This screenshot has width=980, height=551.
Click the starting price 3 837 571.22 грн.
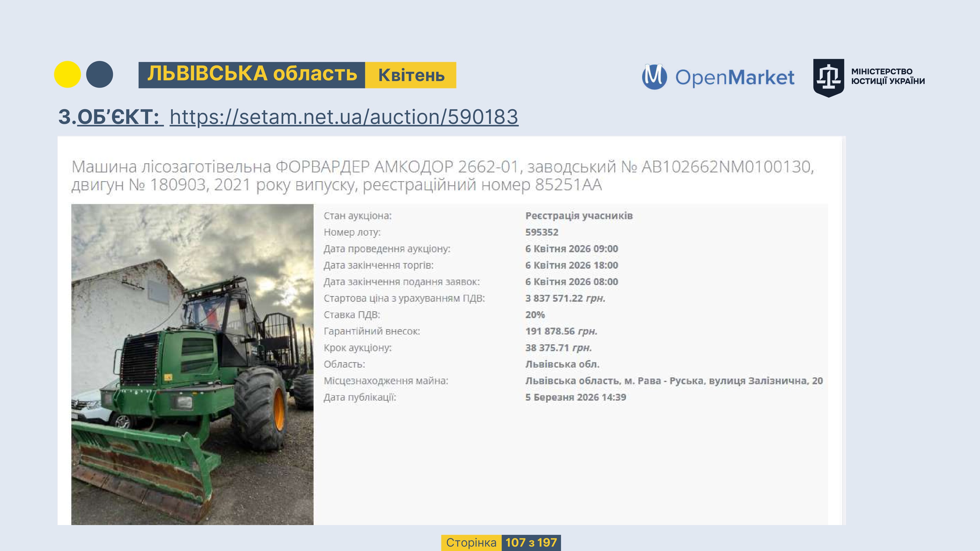click(x=565, y=299)
